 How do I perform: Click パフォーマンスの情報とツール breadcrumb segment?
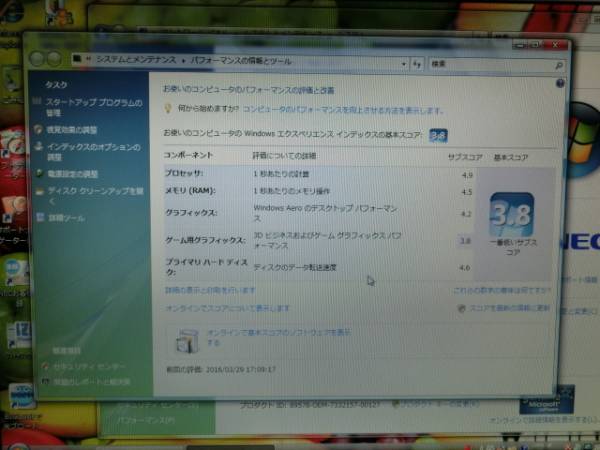(241, 60)
